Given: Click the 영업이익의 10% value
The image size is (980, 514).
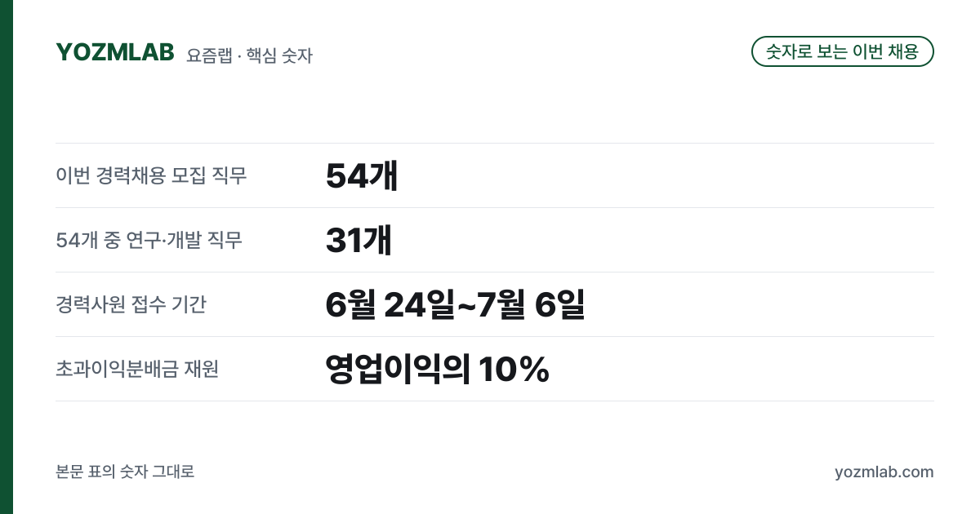Looking at the screenshot, I should coord(437,370).
